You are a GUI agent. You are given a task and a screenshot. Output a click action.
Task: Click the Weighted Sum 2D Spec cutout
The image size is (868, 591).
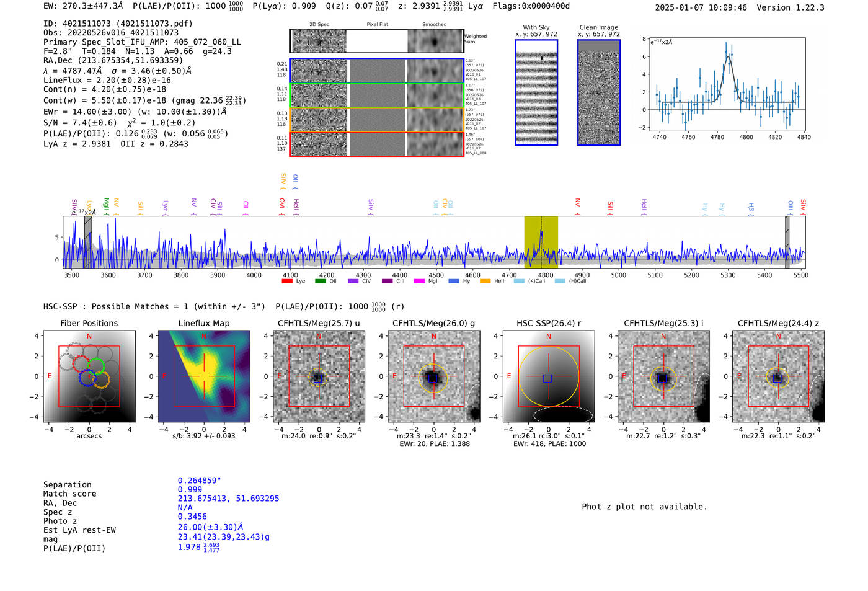tap(319, 41)
